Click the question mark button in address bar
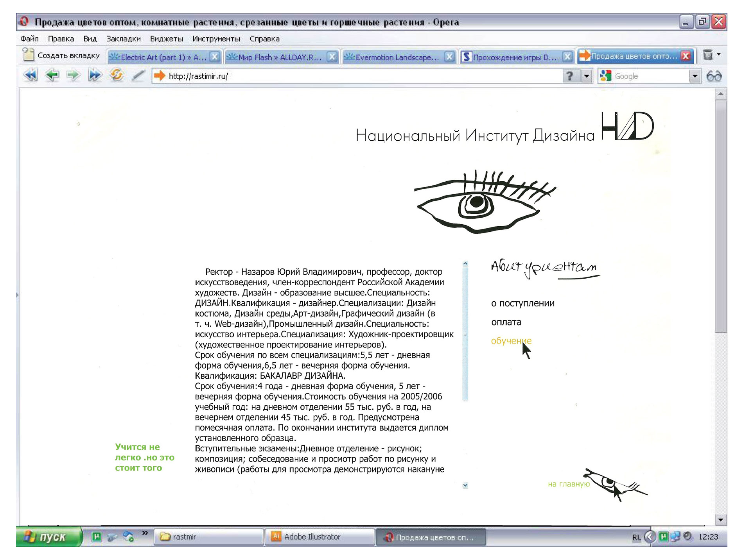The width and height of the screenshot is (745, 560). 570,76
